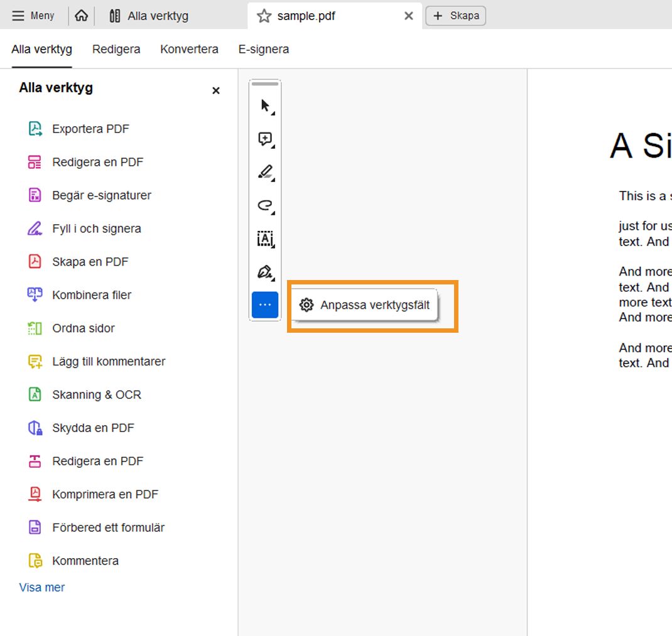Select the arrow selection tool
The width and height of the screenshot is (672, 636).
(x=265, y=105)
